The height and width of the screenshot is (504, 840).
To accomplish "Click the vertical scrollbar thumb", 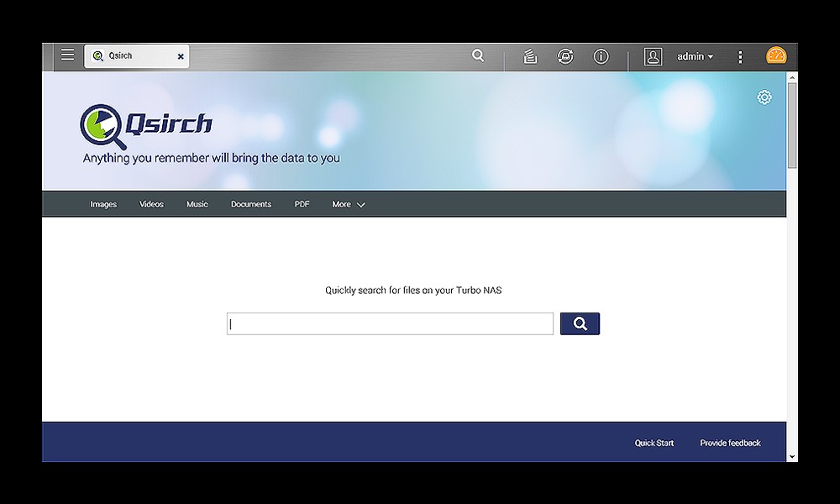I will tap(792, 125).
